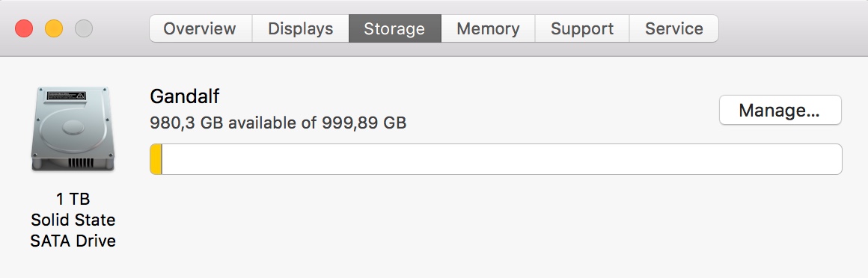868x278 pixels.
Task: Select the Storage tab
Action: (x=394, y=28)
